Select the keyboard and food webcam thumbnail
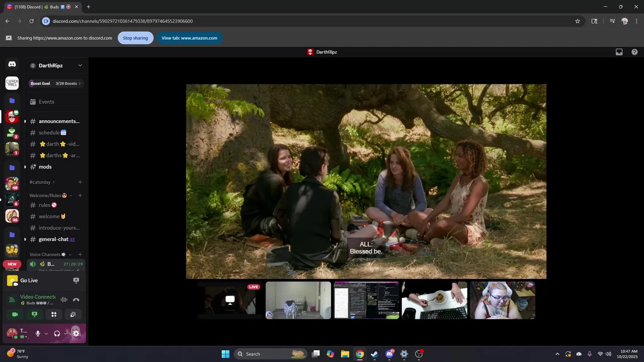This screenshot has width=644, height=362. 434,300
